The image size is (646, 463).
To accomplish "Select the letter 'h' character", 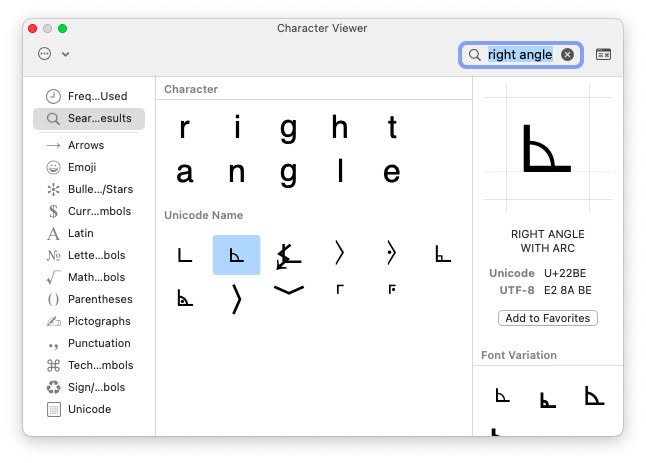I will point(340,128).
